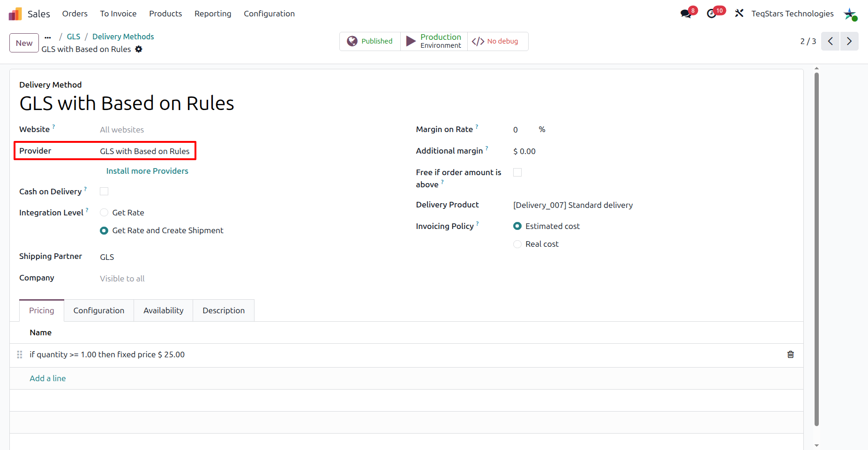Screen dimensions: 868x450
Task: Open the Reporting menu
Action: (x=213, y=14)
